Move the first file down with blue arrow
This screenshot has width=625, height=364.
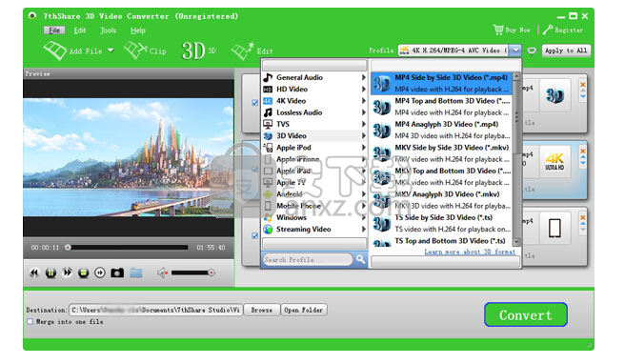click(583, 96)
